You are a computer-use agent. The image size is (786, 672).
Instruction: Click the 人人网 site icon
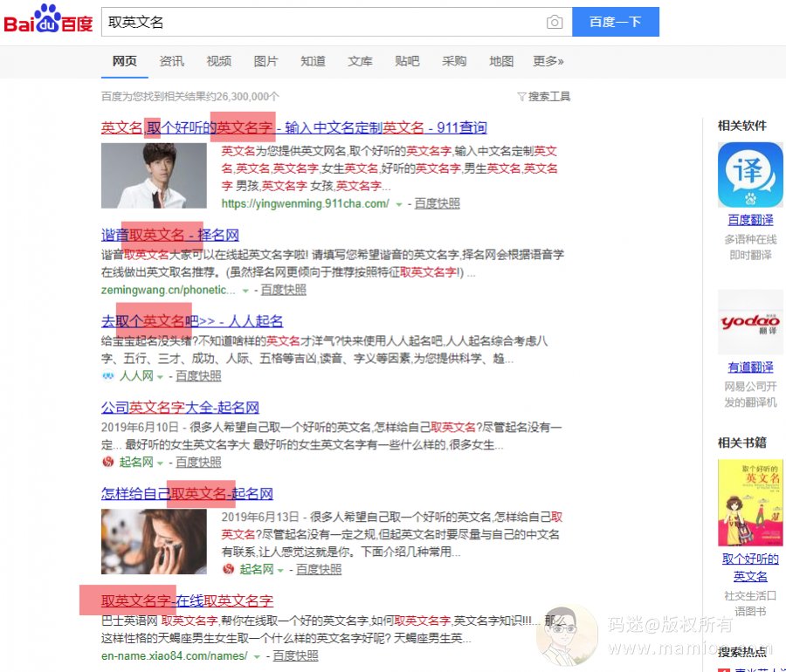click(107, 376)
